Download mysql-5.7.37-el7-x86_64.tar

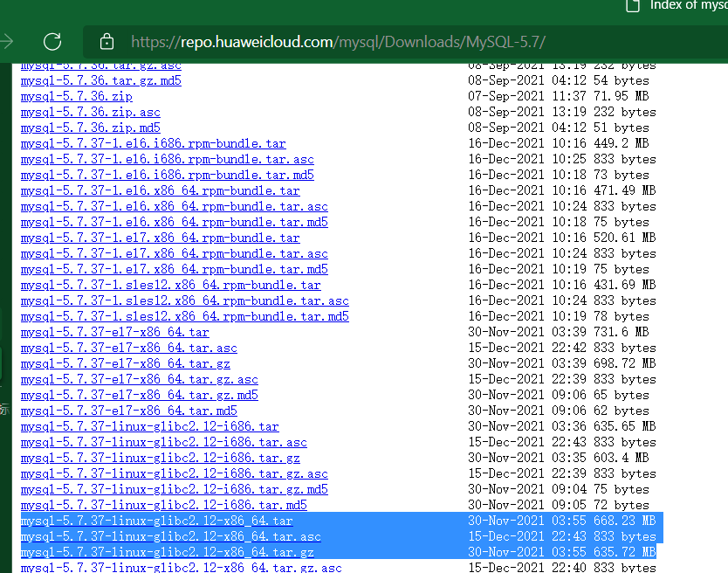coord(114,332)
